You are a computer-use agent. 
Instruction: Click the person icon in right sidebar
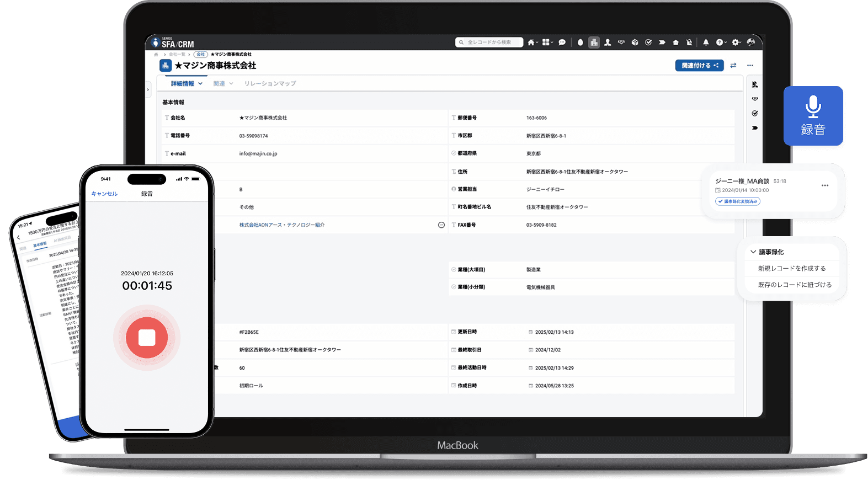(755, 84)
